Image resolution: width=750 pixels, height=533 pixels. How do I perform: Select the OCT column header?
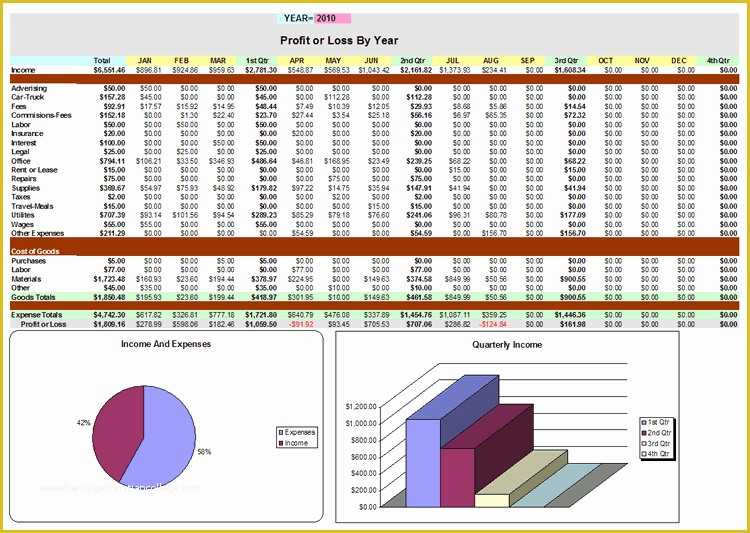tap(606, 61)
